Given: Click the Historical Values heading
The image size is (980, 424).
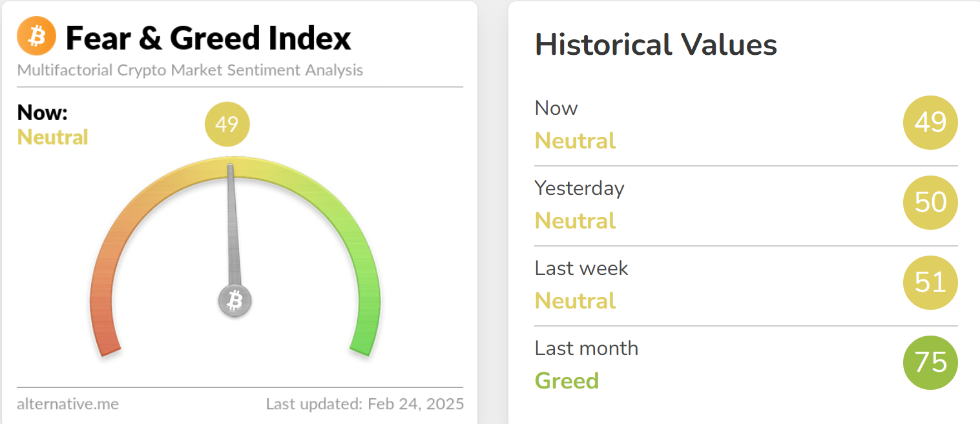Looking at the screenshot, I should [656, 45].
